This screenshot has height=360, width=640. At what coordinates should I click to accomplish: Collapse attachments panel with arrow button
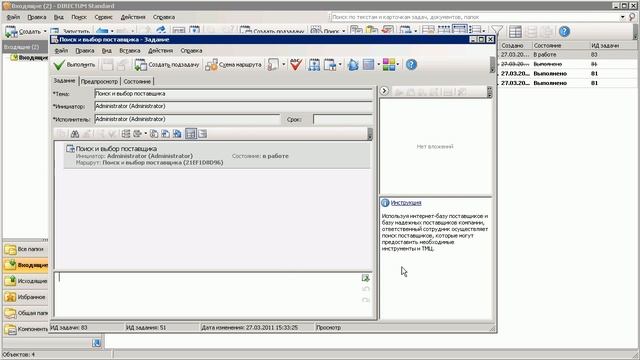point(384,91)
